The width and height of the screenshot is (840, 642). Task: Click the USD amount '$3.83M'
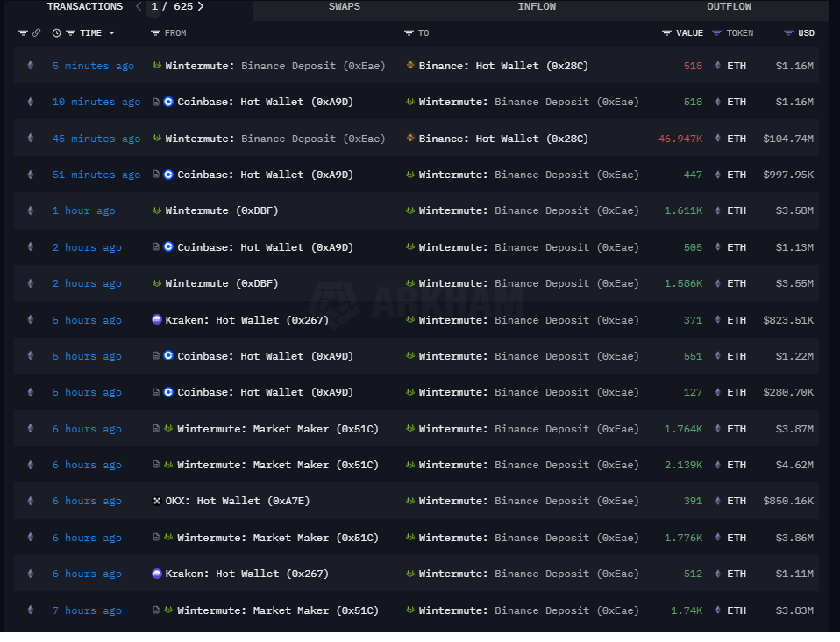794,610
